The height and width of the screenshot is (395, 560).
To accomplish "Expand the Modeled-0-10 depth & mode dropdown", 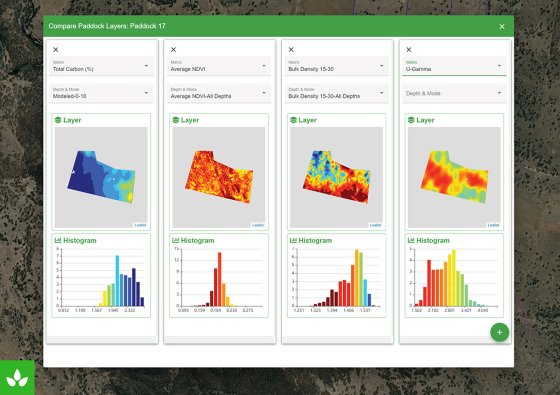I will tap(101, 93).
